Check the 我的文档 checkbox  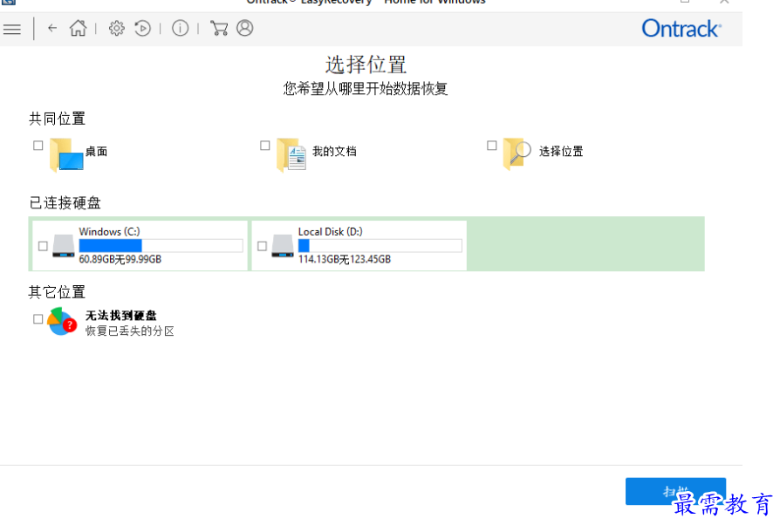[264, 145]
